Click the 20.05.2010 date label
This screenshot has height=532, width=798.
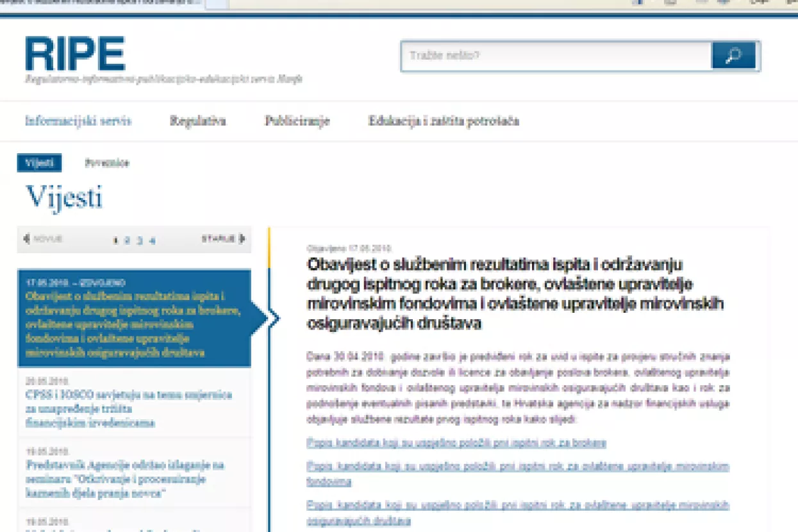tap(47, 381)
